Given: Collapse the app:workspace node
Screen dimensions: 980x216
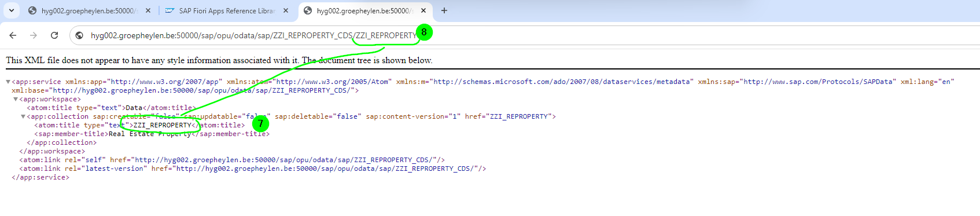Looking at the screenshot, I should pos(16,99).
